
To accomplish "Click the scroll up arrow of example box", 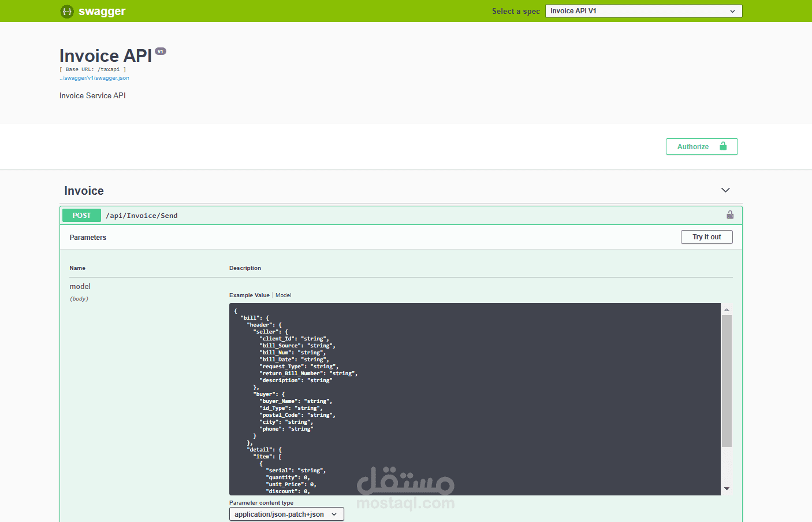I will pyautogui.click(x=727, y=310).
